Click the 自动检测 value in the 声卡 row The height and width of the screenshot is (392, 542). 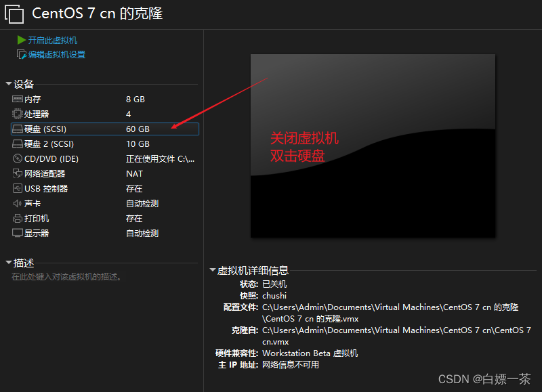coord(142,203)
